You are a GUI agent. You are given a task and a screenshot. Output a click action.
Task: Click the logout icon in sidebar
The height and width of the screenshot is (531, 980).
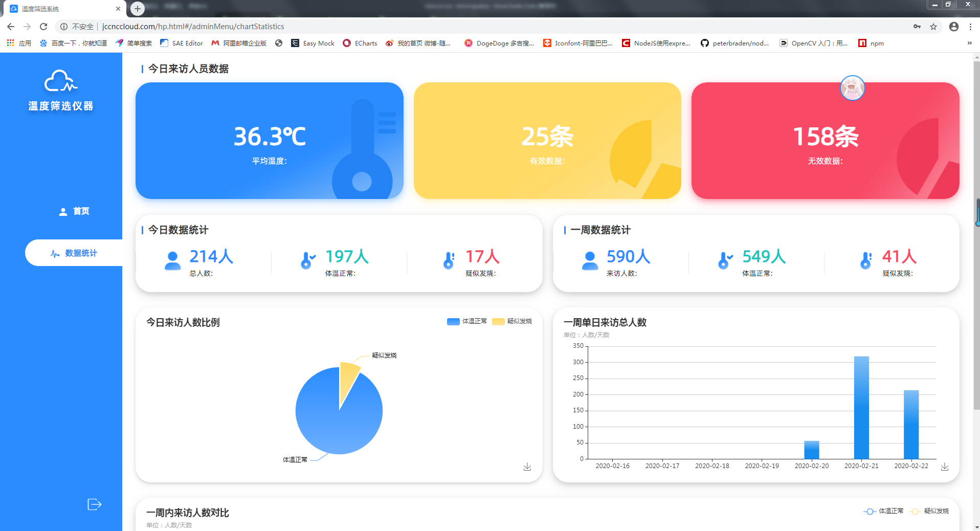(x=94, y=504)
